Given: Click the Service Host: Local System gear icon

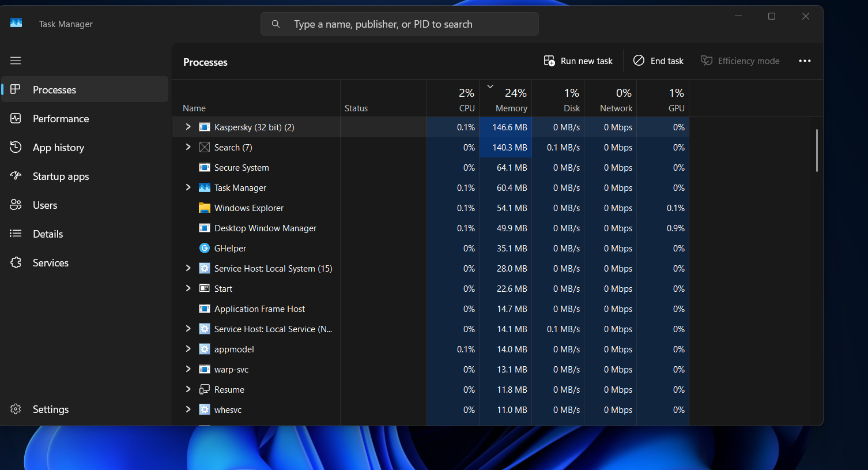Looking at the screenshot, I should [204, 268].
